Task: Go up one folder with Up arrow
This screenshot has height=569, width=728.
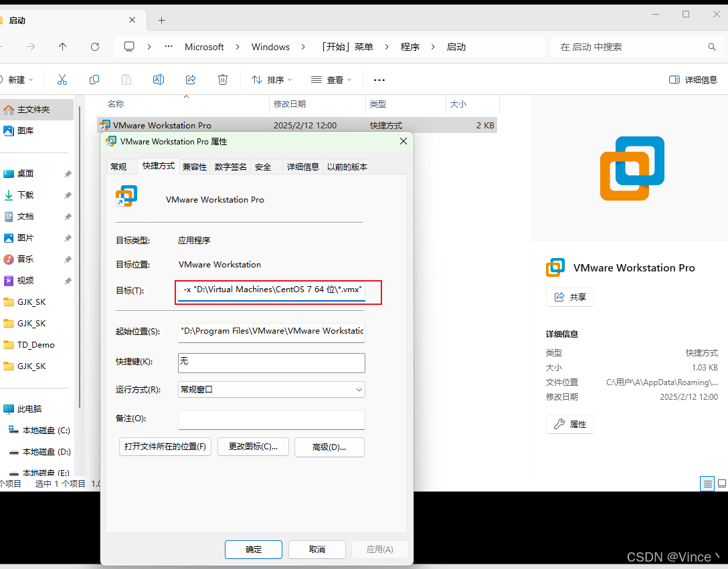Action: 63,46
